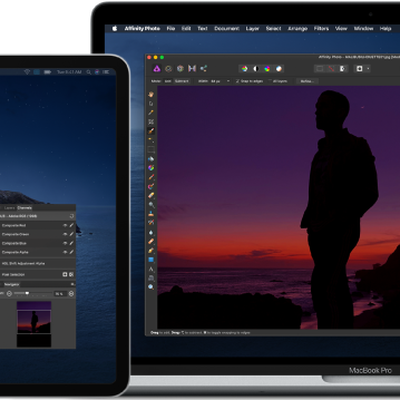400x400 pixels.
Task: Open the Tone Mapping Persona icon
Action: coord(192,69)
